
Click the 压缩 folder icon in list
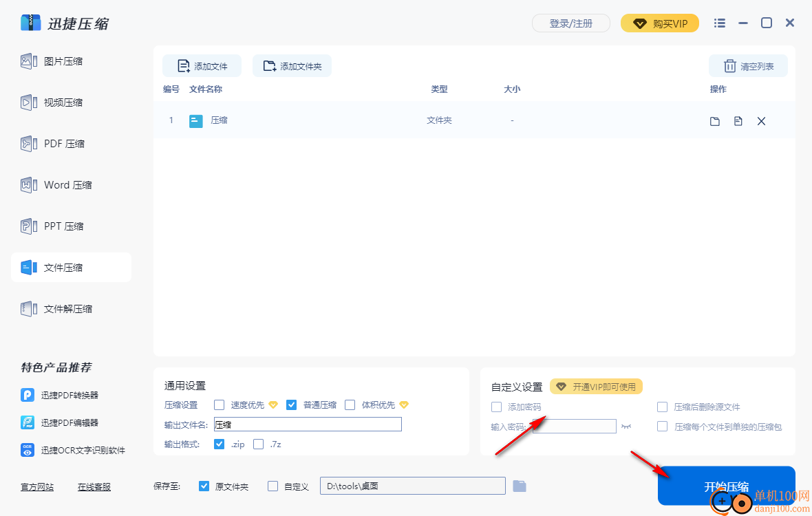click(195, 121)
